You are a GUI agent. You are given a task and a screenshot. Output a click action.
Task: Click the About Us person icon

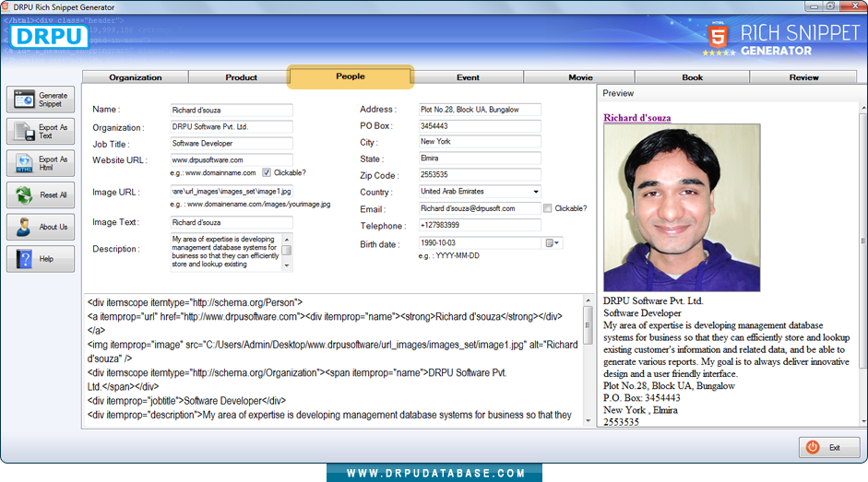tap(24, 227)
